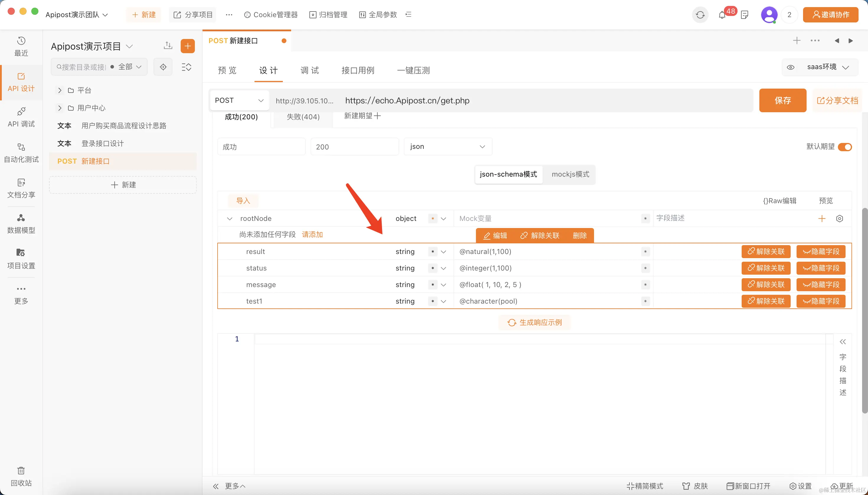The height and width of the screenshot is (495, 868).
Task: Click the 分享文档 button
Action: (837, 100)
